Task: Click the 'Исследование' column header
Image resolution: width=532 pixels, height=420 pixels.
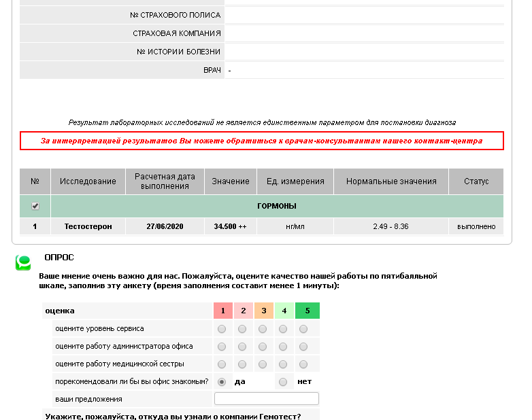Action: 88,181
